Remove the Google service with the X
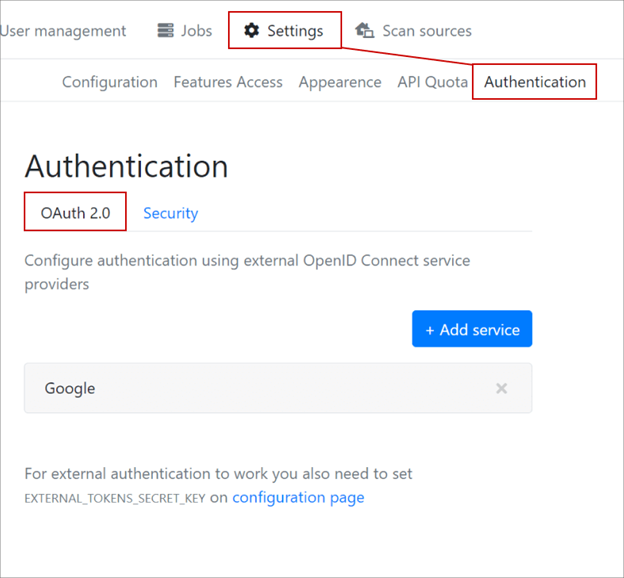 pos(502,388)
